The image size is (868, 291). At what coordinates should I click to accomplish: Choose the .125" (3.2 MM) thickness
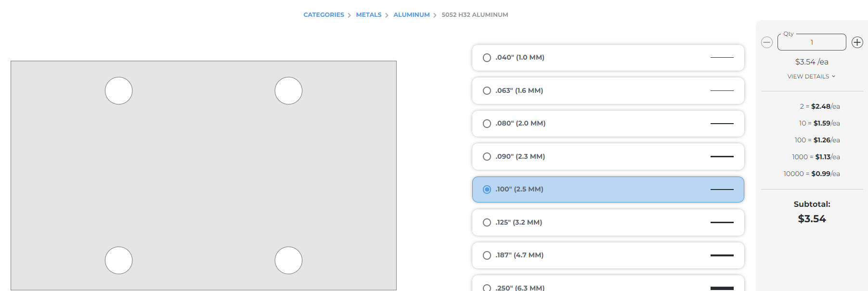click(x=487, y=223)
